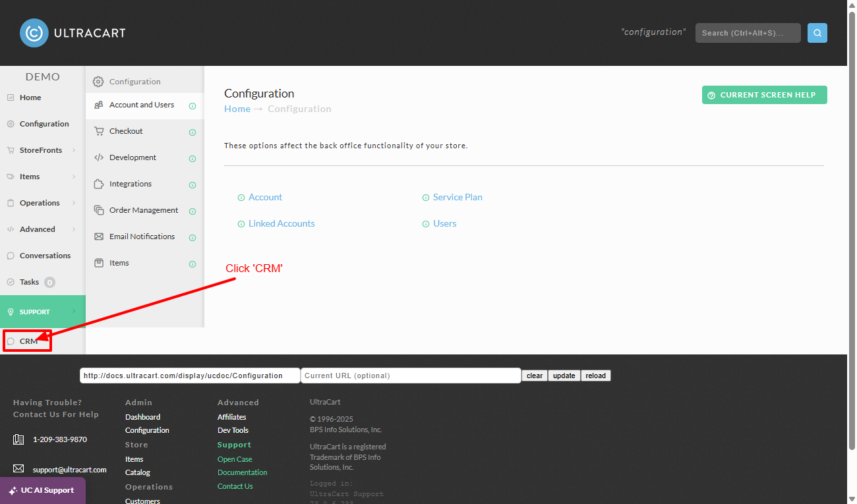Click the email envelope icon in footer
This screenshot has height=504, width=857.
click(18, 469)
